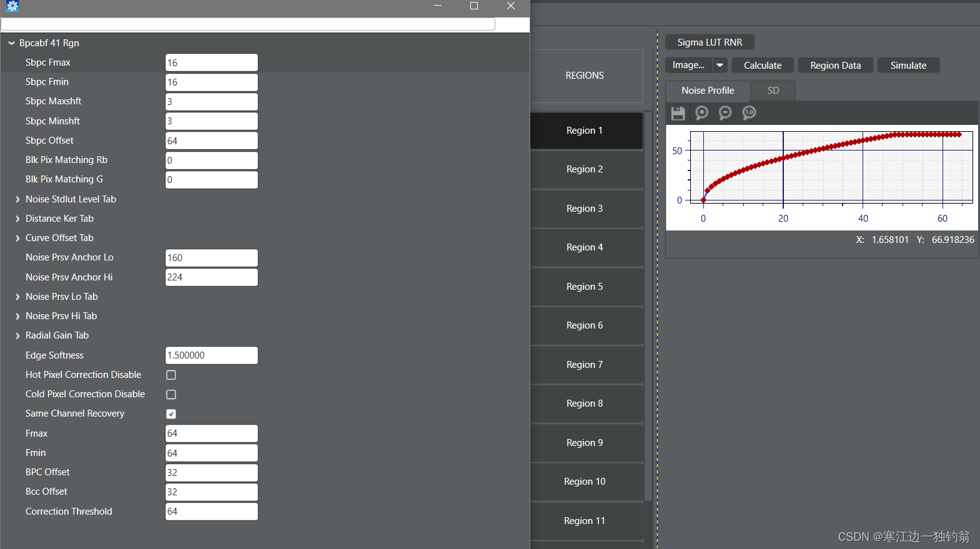Screen dimensions: 980x549
Task: Click the regions list vertical scrollbar
Action: pyautogui.click(x=648, y=306)
